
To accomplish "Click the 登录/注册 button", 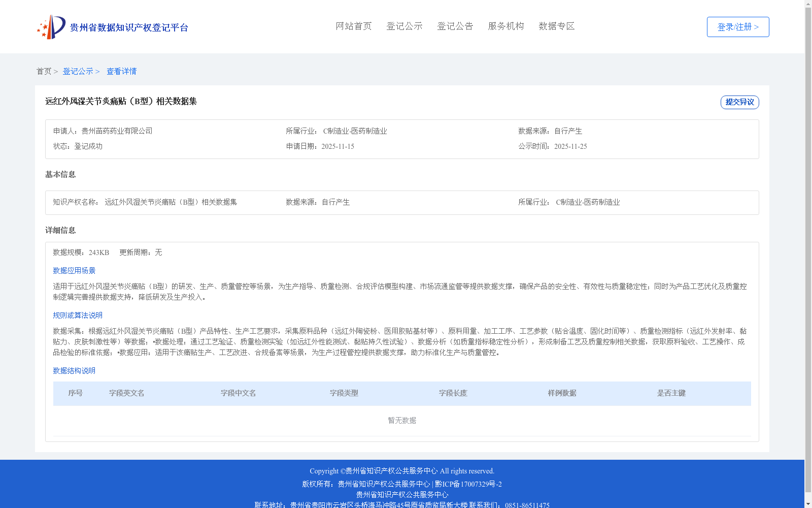I will (737, 26).
